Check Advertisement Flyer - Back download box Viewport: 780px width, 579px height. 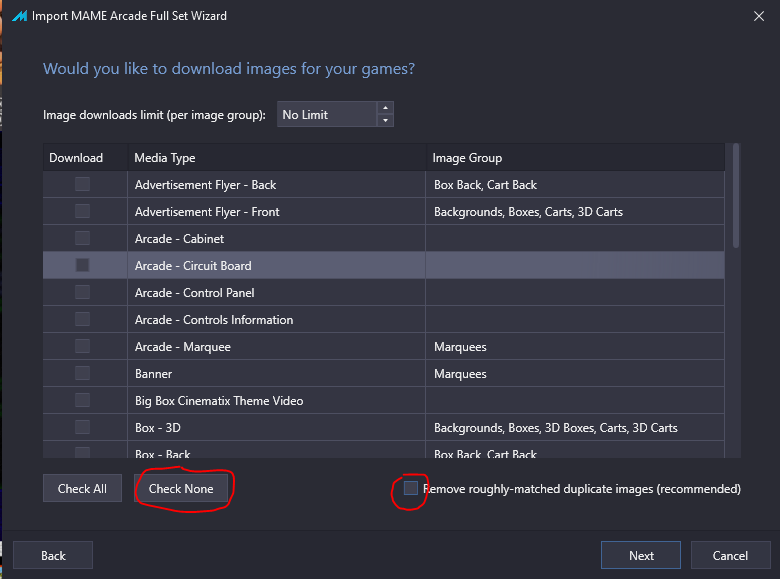(83, 184)
